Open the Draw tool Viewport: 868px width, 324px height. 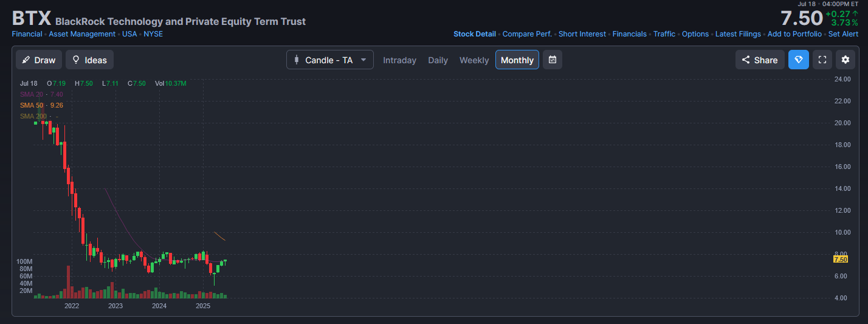click(39, 60)
